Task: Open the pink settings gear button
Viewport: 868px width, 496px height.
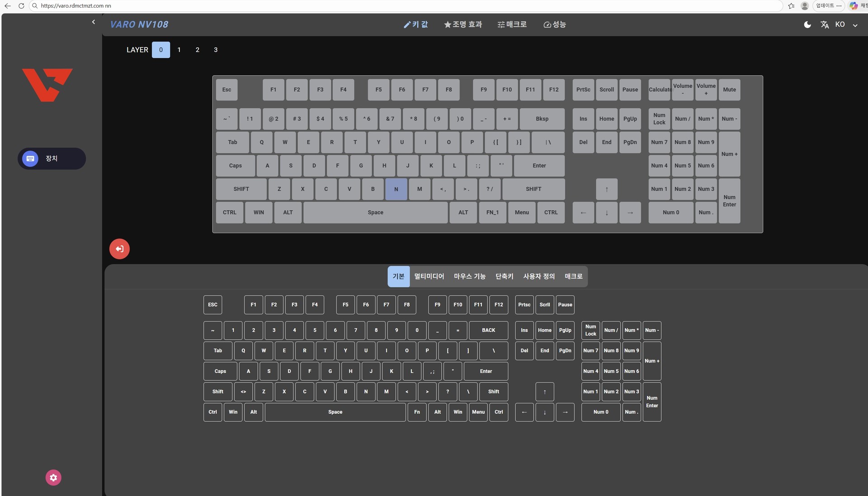Action: (53, 477)
